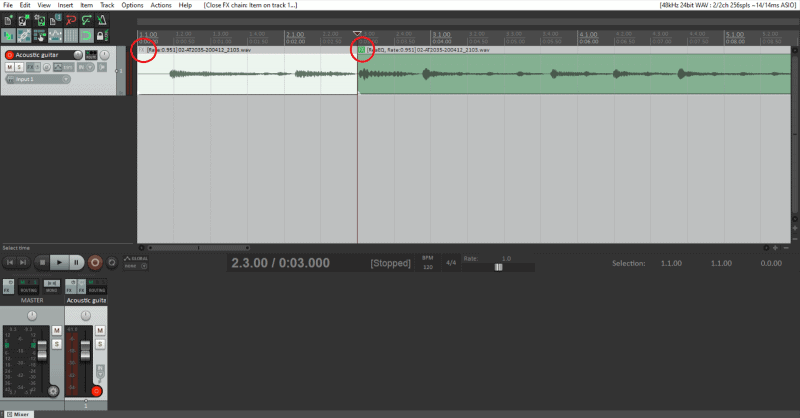Click the Pause transport button
The width and height of the screenshot is (800, 418).
point(76,262)
